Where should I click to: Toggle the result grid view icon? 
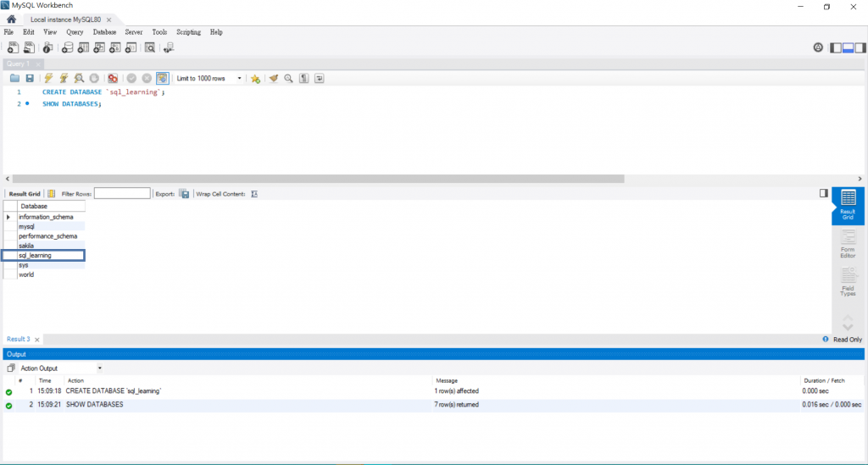(x=52, y=193)
